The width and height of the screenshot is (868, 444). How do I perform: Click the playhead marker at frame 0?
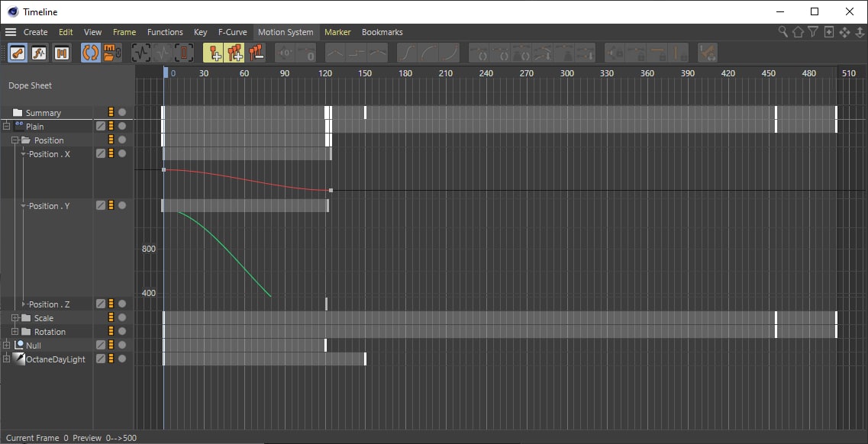(x=166, y=72)
